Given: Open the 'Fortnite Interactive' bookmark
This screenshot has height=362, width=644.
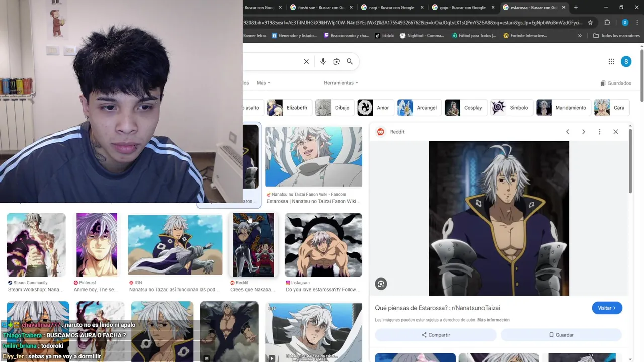Looking at the screenshot, I should (525, 36).
